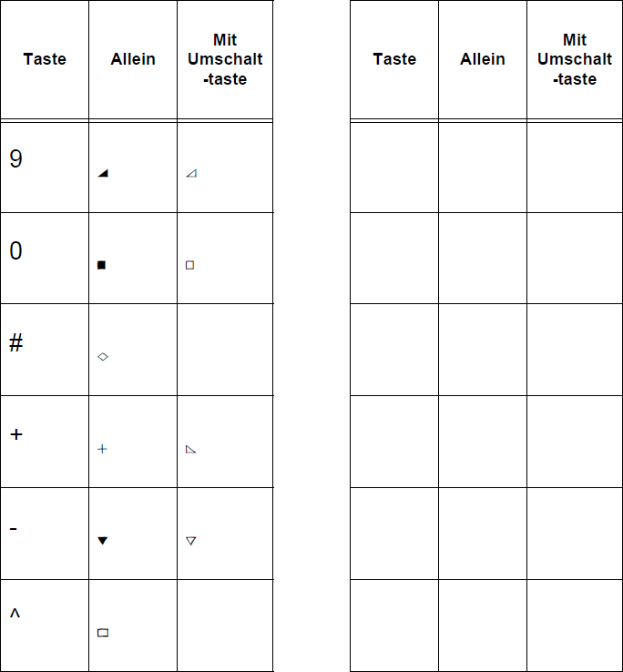Viewport: 623px width, 672px height.
Task: Click the filled black downward triangle
Action: [x=103, y=541]
